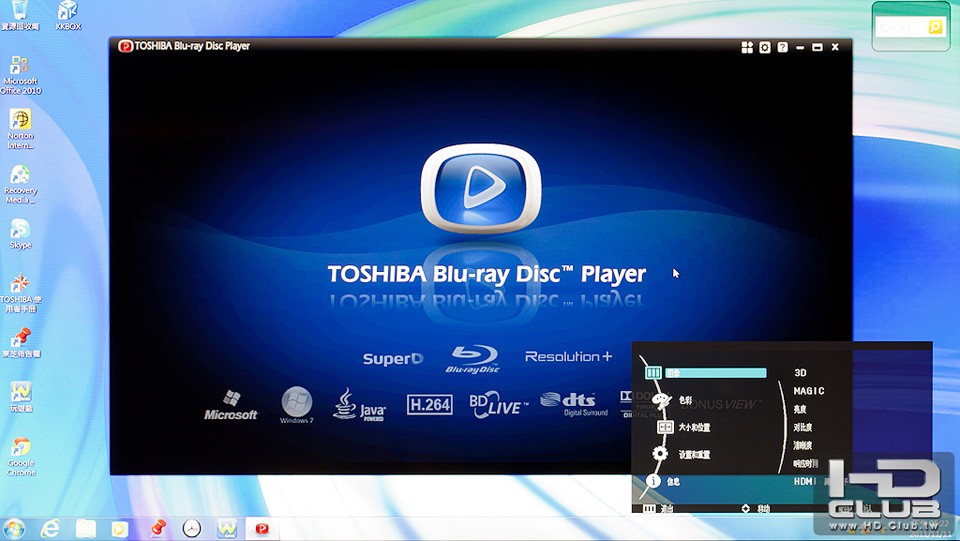This screenshot has width=960, height=541.
Task: Open File Explorer folder in the taskbar
Action: pos(86,528)
